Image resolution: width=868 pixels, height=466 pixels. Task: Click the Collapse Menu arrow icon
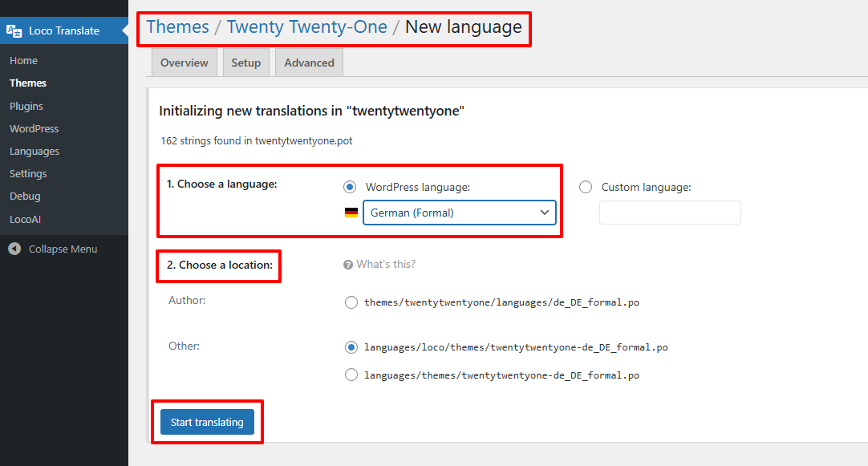15,249
